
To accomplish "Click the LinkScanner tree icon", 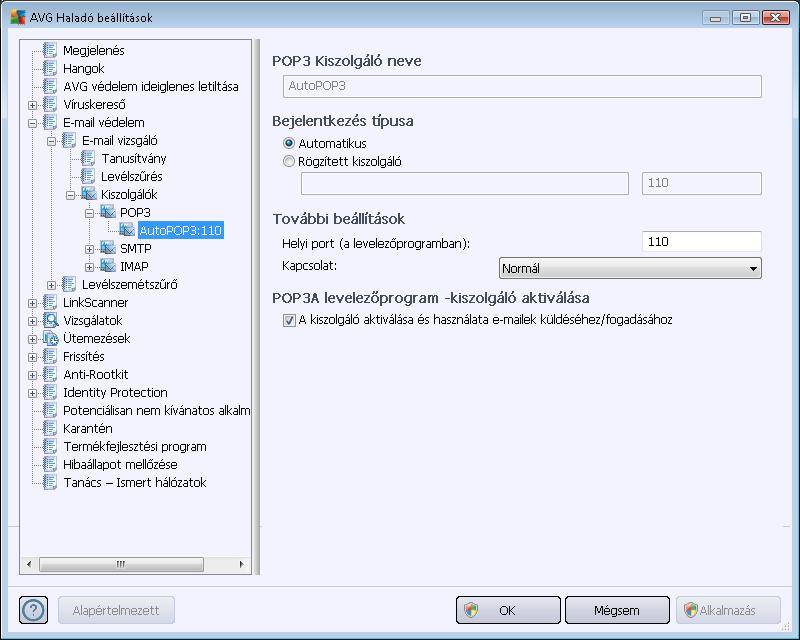I will coord(50,302).
